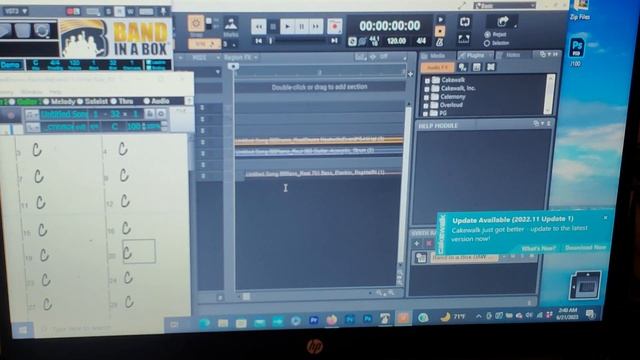Viewport: 640px width, 360px height.
Task: Click the Firefox icon in the taskbar
Action: tap(331, 320)
